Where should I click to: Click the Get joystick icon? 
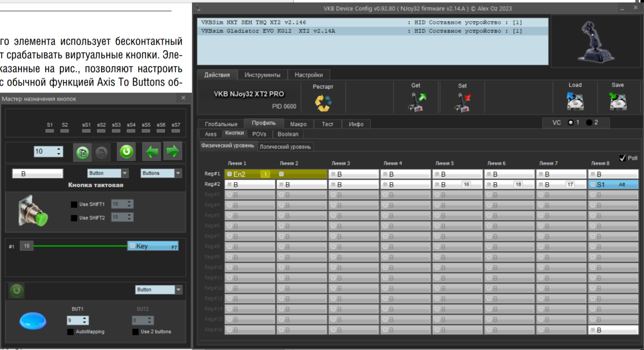click(417, 102)
